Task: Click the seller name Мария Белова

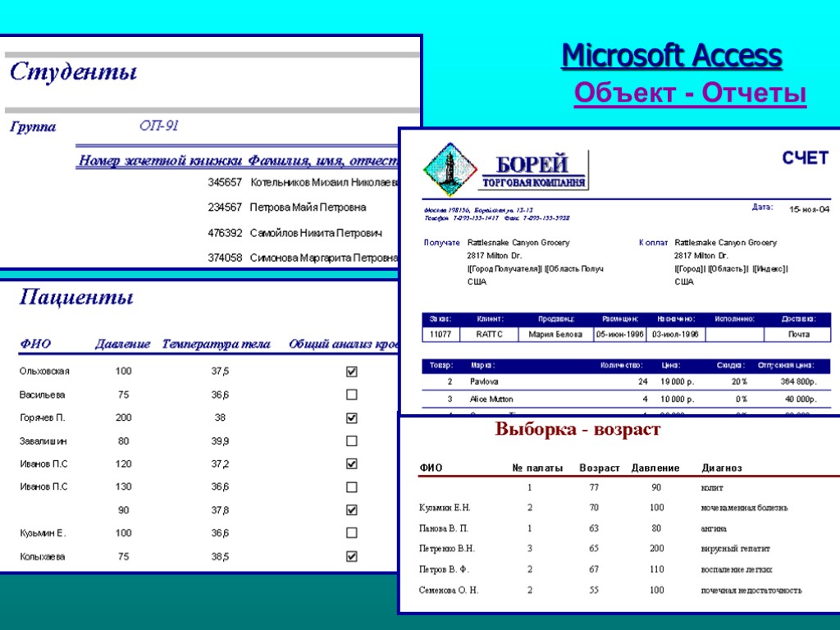Action: (x=555, y=335)
